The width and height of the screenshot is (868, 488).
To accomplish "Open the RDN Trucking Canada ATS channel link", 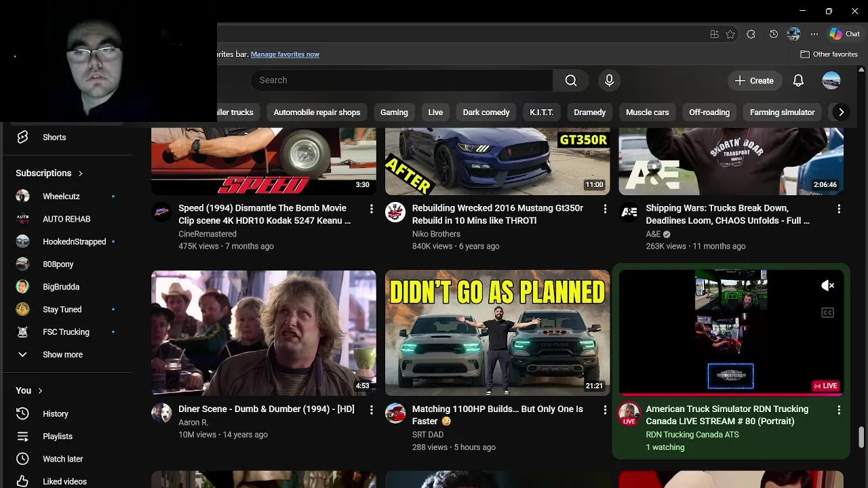I will click(692, 434).
